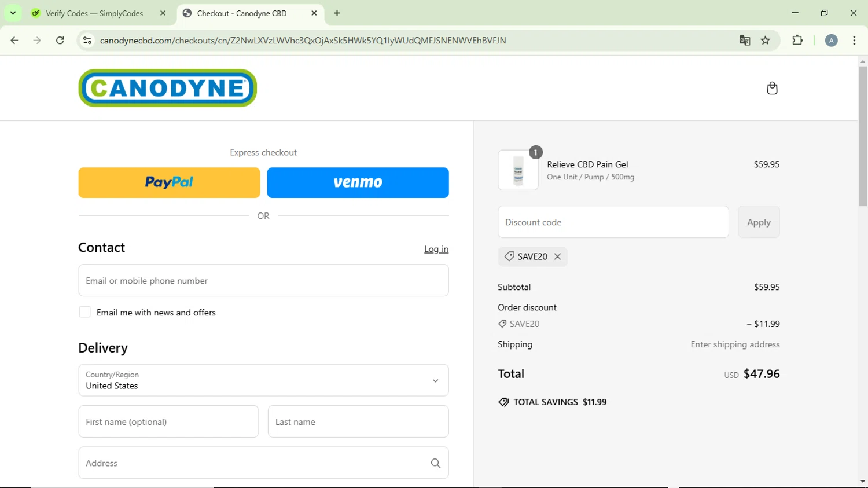Pay with PayPal express checkout
The width and height of the screenshot is (868, 488).
pyautogui.click(x=169, y=182)
